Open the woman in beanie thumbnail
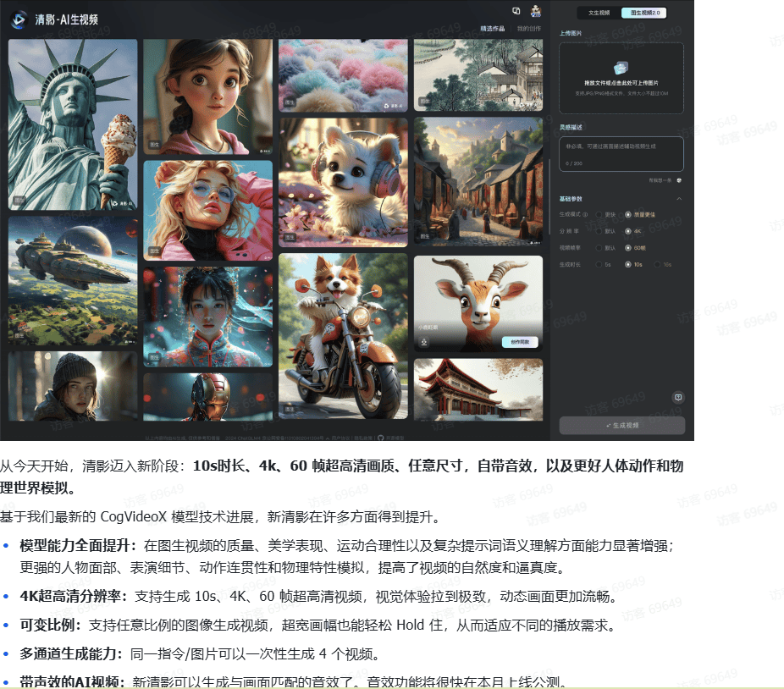The width and height of the screenshot is (784, 689). coord(73,386)
